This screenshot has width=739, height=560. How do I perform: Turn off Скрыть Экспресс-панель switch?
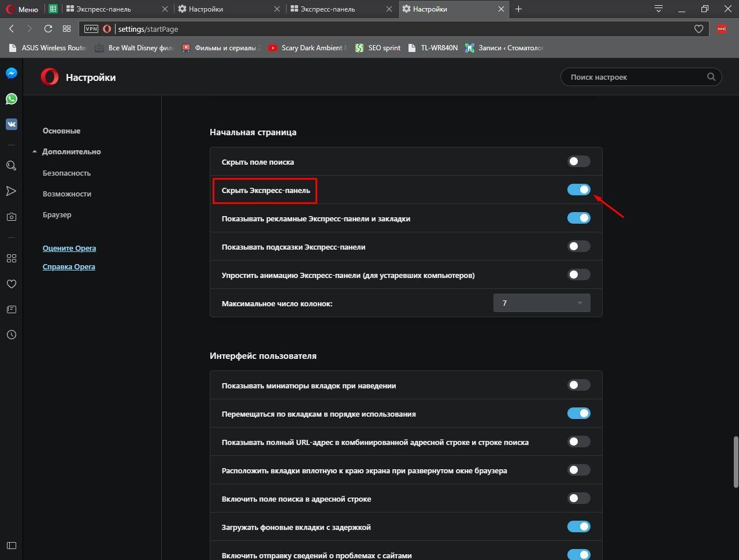578,190
